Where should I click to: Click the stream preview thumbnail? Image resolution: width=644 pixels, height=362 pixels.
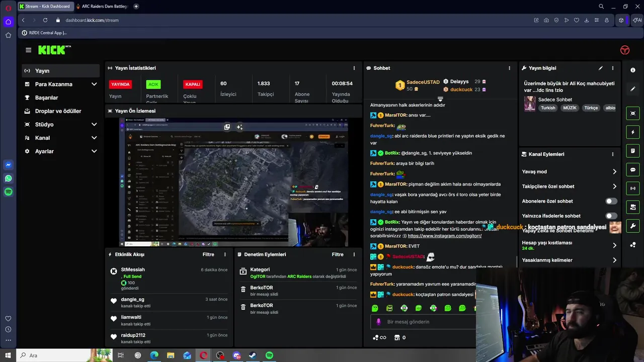coord(233,182)
